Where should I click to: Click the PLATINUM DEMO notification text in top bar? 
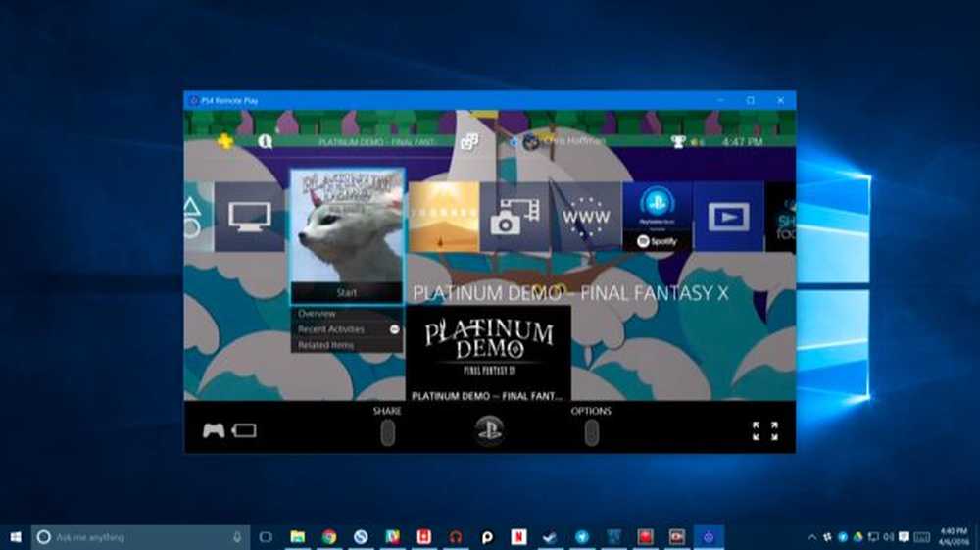376,142
